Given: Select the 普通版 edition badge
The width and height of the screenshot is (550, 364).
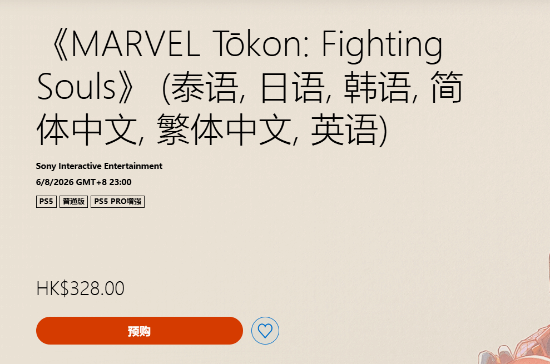Looking at the screenshot, I should (73, 202).
